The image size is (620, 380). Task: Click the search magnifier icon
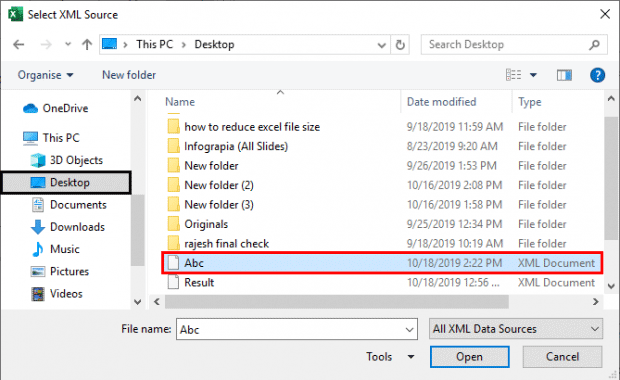(594, 45)
